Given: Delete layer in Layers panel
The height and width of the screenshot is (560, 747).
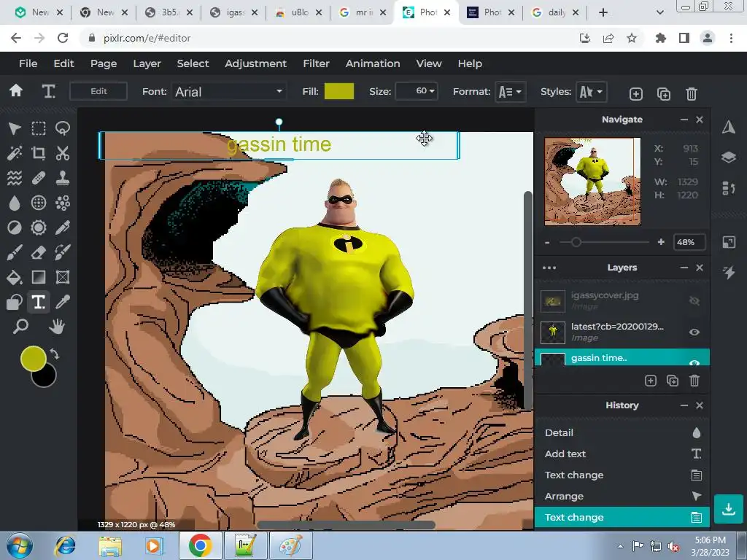Looking at the screenshot, I should click(694, 381).
